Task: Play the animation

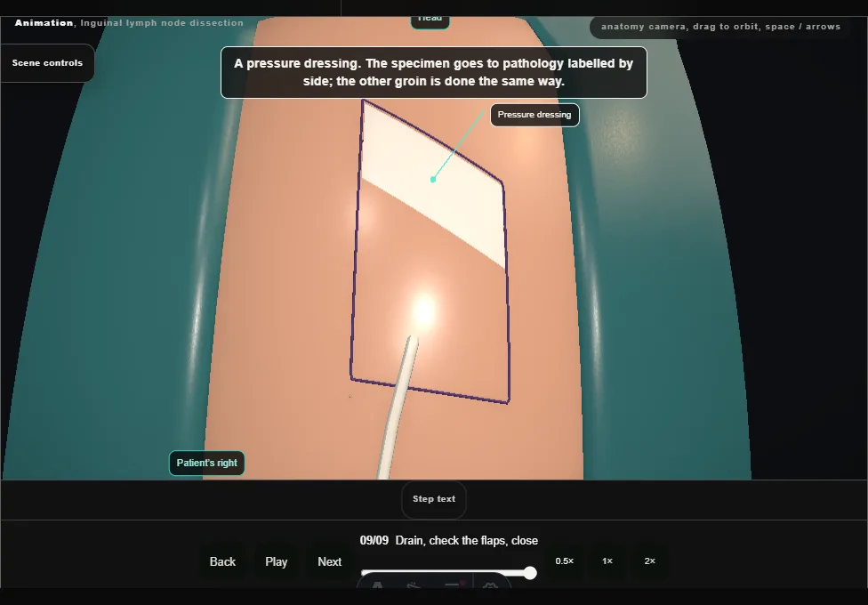Action: coord(277,561)
